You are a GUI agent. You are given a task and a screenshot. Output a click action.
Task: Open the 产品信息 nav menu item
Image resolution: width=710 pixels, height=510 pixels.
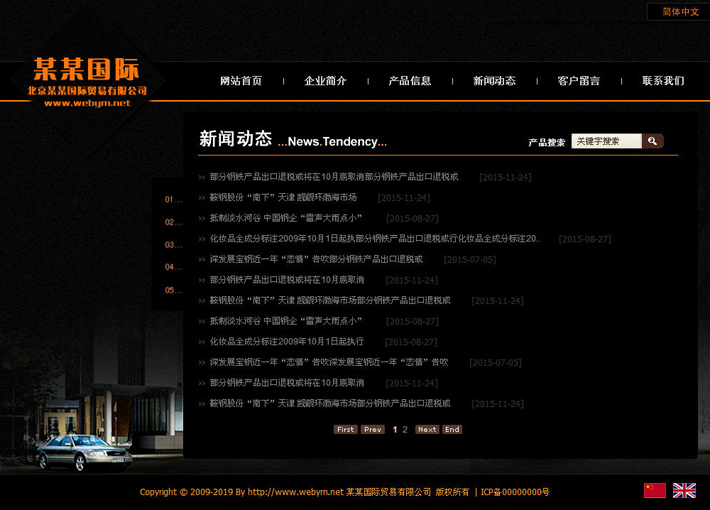(410, 81)
